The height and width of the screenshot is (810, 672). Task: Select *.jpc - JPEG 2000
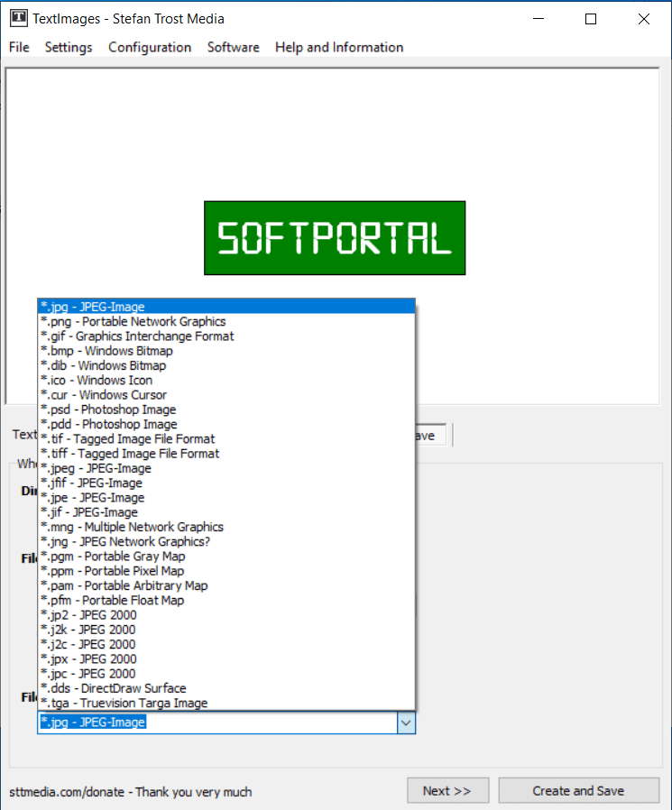tap(226, 674)
